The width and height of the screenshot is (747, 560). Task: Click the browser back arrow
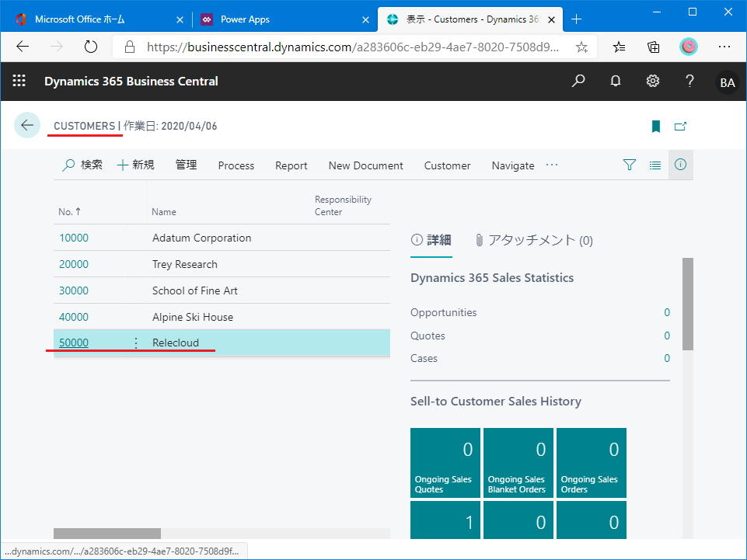tap(23, 47)
